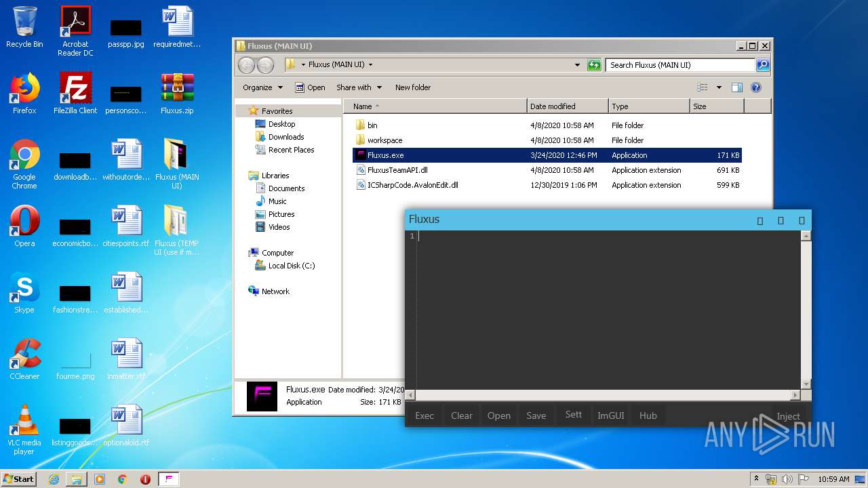Open Explorer help question mark icon
Screen dimensions: 868x488
[x=756, y=87]
